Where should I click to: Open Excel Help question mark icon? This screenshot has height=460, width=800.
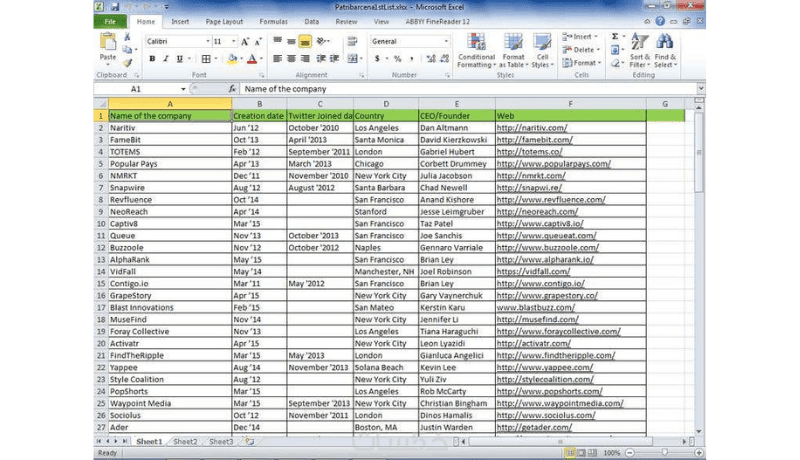[x=660, y=21]
